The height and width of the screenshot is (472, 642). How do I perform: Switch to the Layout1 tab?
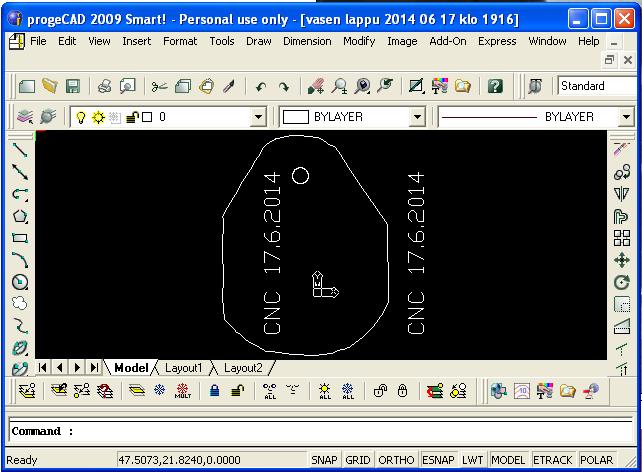[183, 368]
